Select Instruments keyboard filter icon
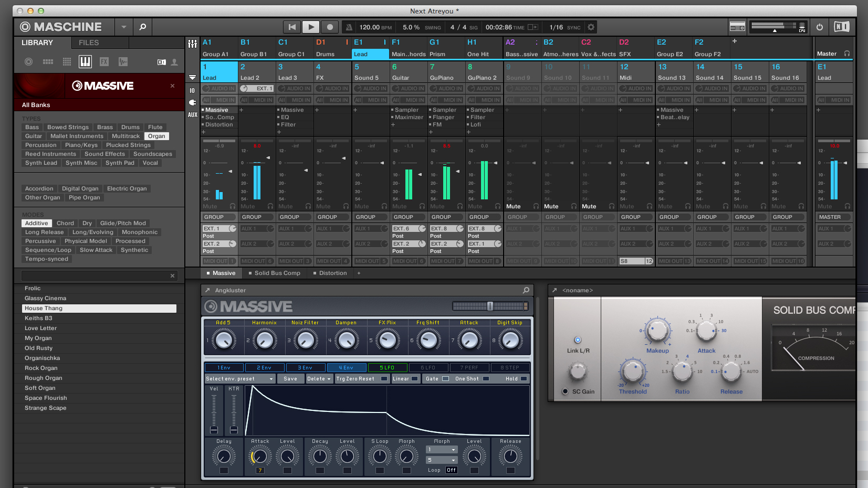Screen dimensions: 868x488 85,62
